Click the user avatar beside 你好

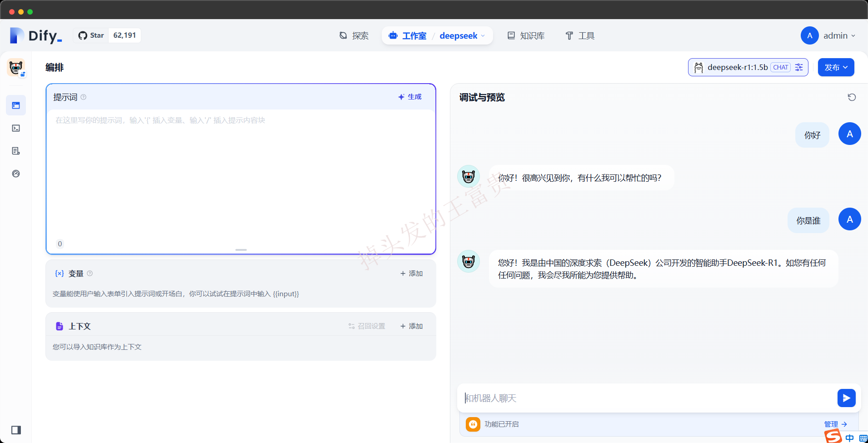[849, 134]
